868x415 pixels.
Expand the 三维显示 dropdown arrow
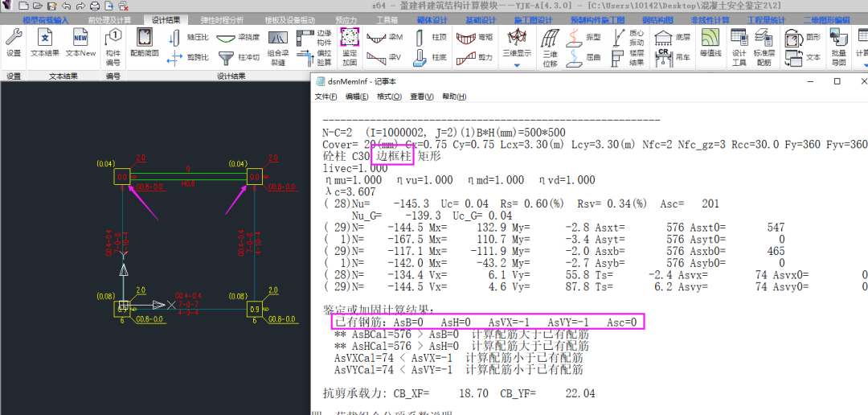(x=517, y=65)
